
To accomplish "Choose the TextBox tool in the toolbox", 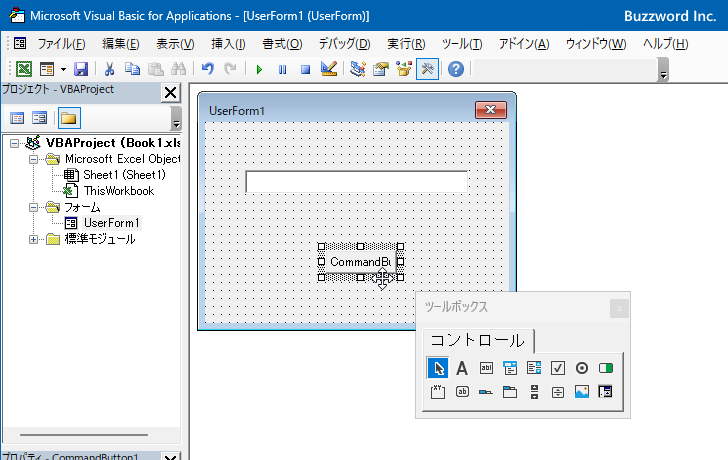I will coord(486,368).
